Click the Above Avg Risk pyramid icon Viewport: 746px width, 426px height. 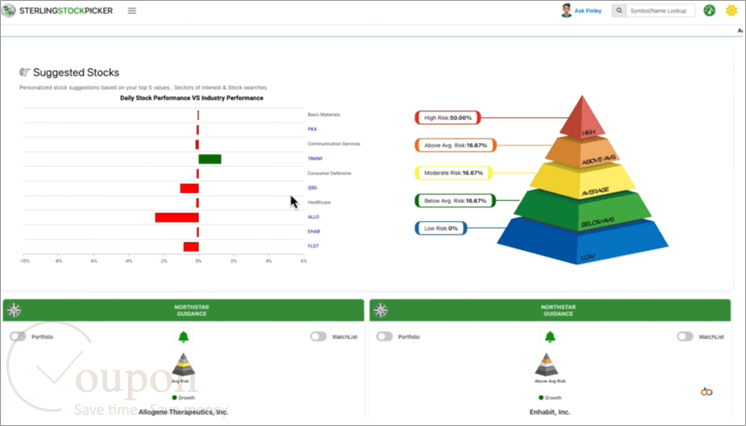(547, 365)
